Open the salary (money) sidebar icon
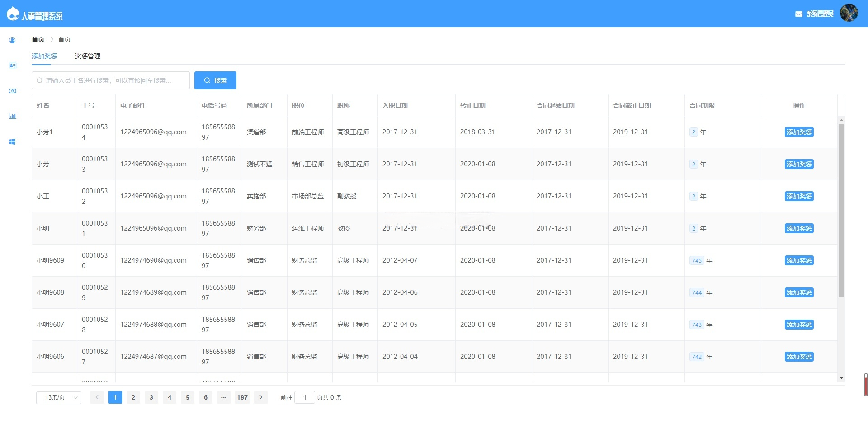The image size is (868, 438). pos(12,90)
